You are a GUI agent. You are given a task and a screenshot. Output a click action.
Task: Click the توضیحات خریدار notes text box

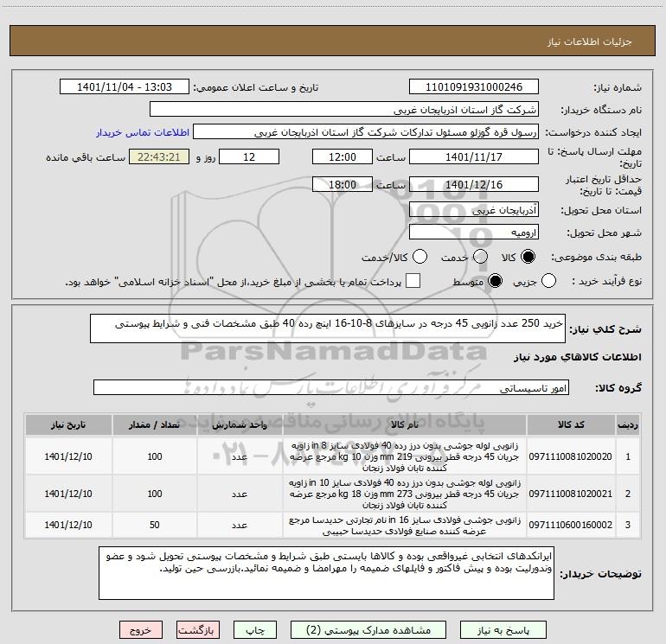tap(326, 573)
